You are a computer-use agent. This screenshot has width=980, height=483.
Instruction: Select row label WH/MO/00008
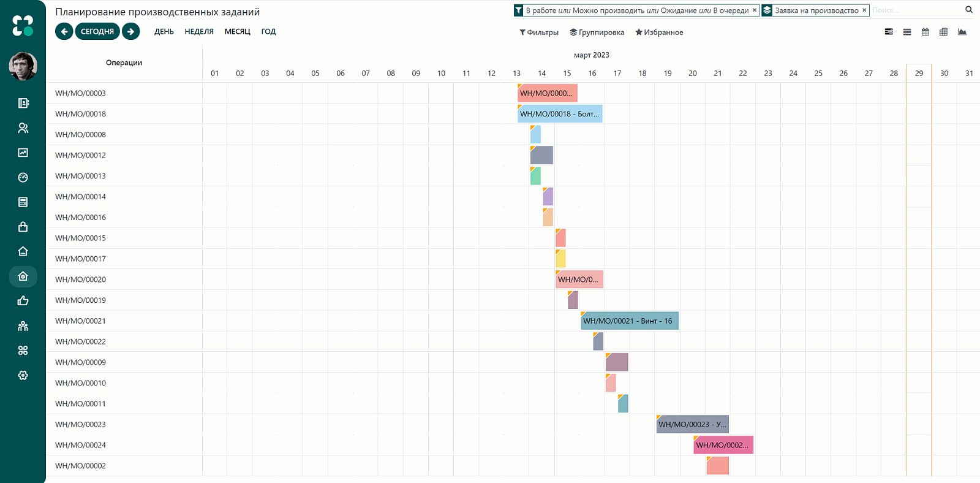coord(80,135)
